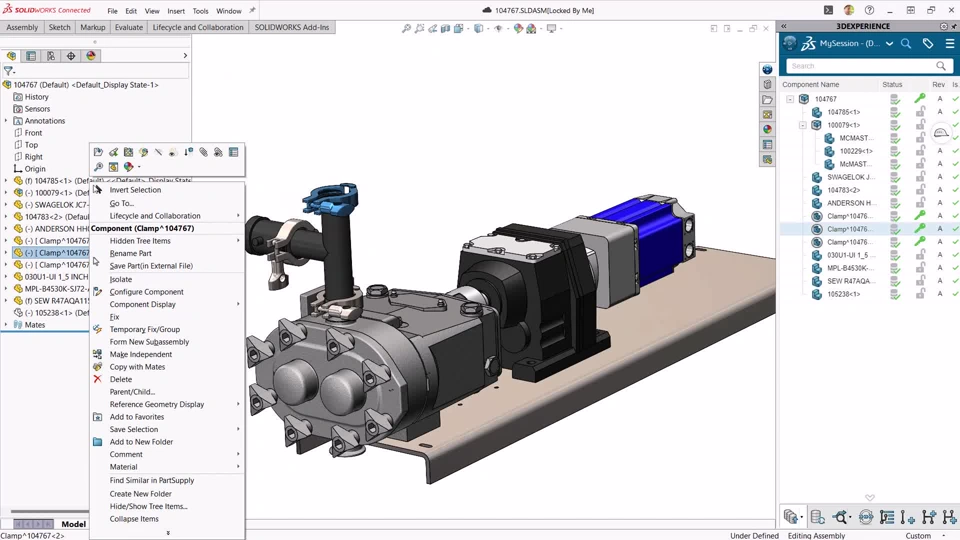Click the search magnifier in MySession header
This screenshot has width=960, height=540.
coord(906,43)
